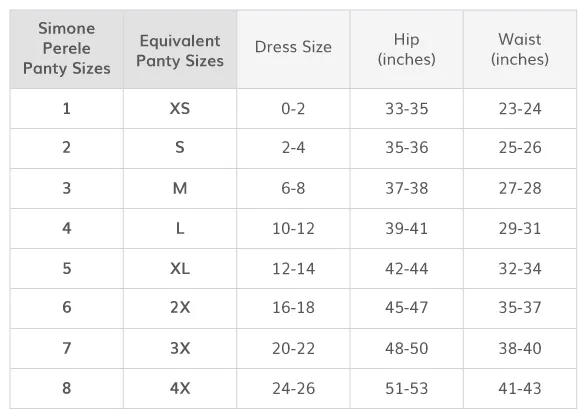Click the 3X equivalent size cell
The image size is (587, 417).
180,348
